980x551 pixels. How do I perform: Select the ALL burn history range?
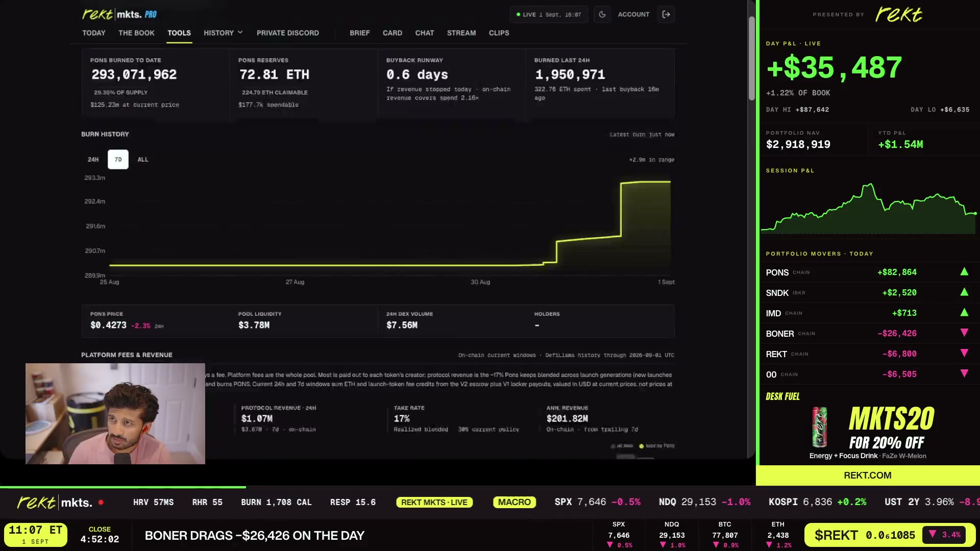tap(143, 160)
